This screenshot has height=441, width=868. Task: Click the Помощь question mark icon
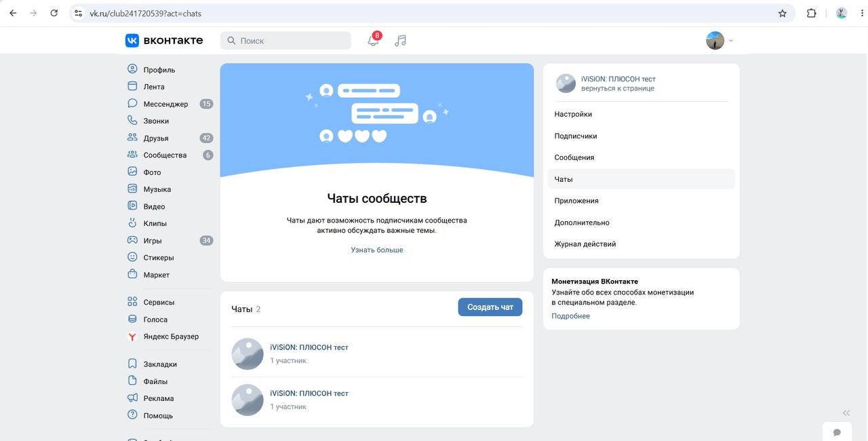132,415
